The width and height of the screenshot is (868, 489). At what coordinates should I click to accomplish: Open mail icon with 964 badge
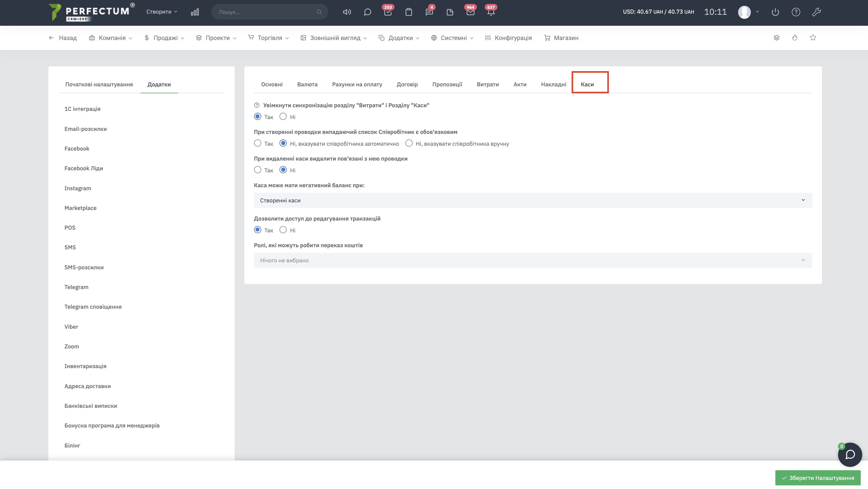point(470,12)
